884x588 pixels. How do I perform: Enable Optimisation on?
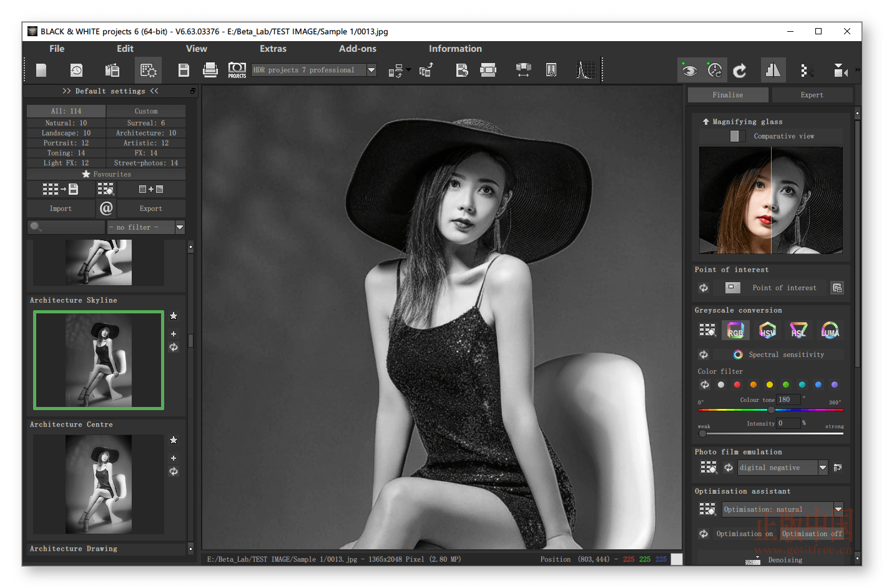click(744, 534)
